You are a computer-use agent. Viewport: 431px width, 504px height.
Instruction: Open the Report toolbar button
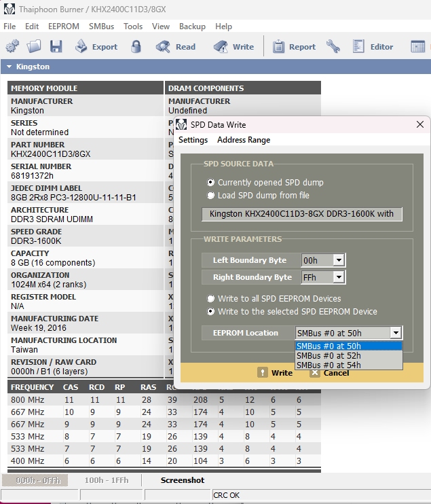(x=294, y=47)
